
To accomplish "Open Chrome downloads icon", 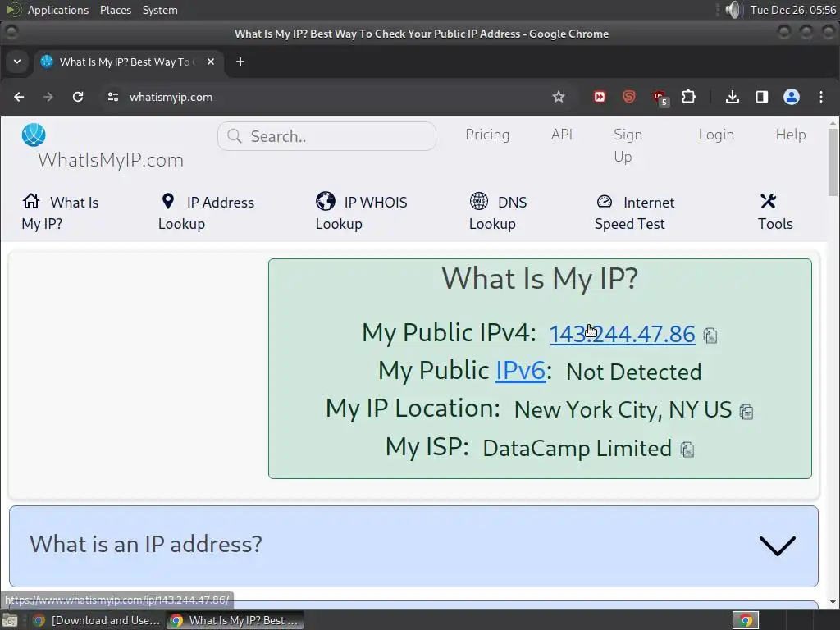I will 732,97.
